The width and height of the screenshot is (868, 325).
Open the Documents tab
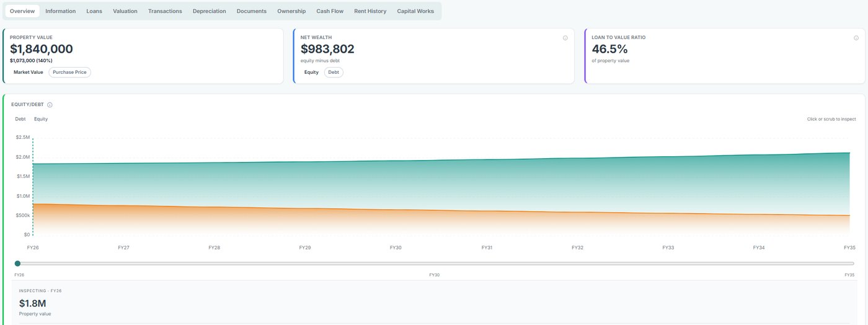point(252,11)
